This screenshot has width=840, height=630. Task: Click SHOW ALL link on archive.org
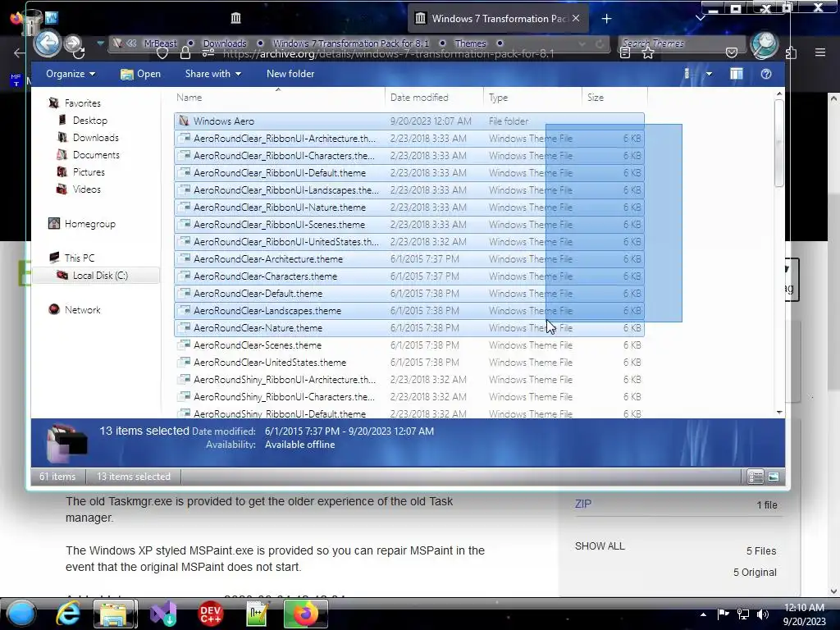[x=600, y=546]
